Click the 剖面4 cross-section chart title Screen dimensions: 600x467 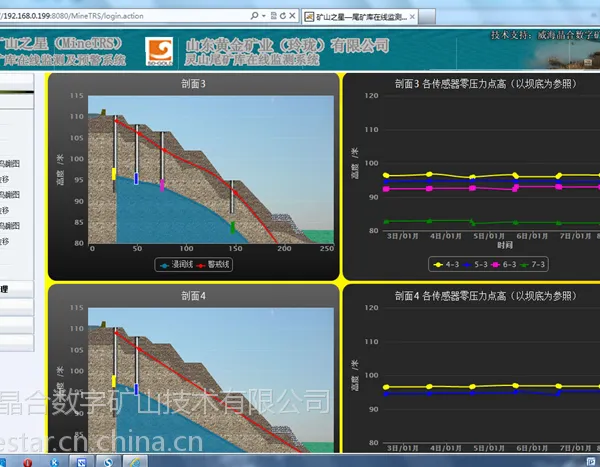point(193,296)
